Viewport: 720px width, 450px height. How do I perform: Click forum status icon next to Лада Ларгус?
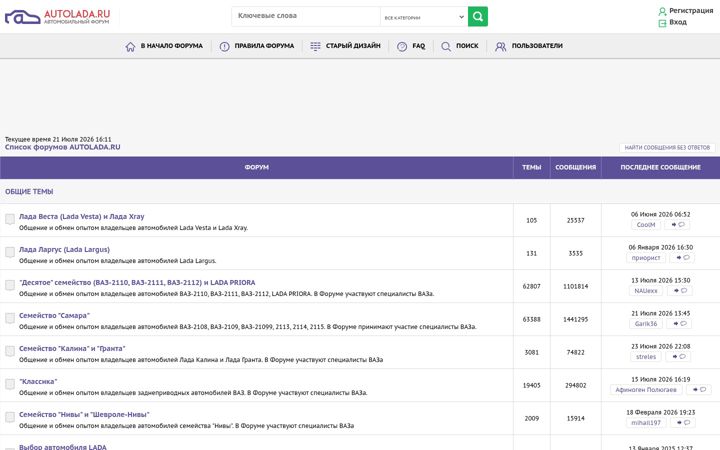click(10, 252)
